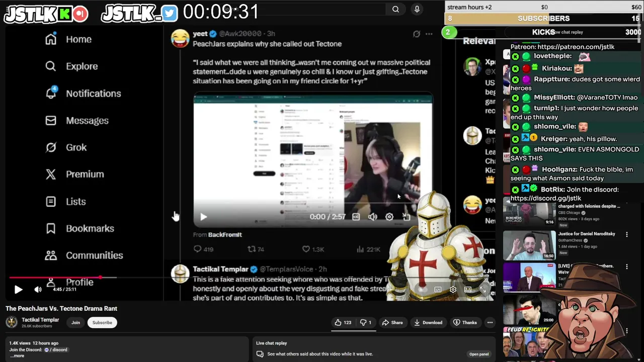Play the YouTube video

click(18, 290)
